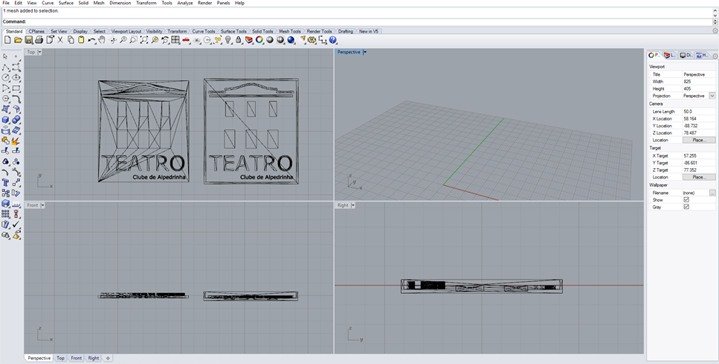Open the Right viewport title dropdown arrow
719x364 pixels.
pyautogui.click(x=353, y=205)
